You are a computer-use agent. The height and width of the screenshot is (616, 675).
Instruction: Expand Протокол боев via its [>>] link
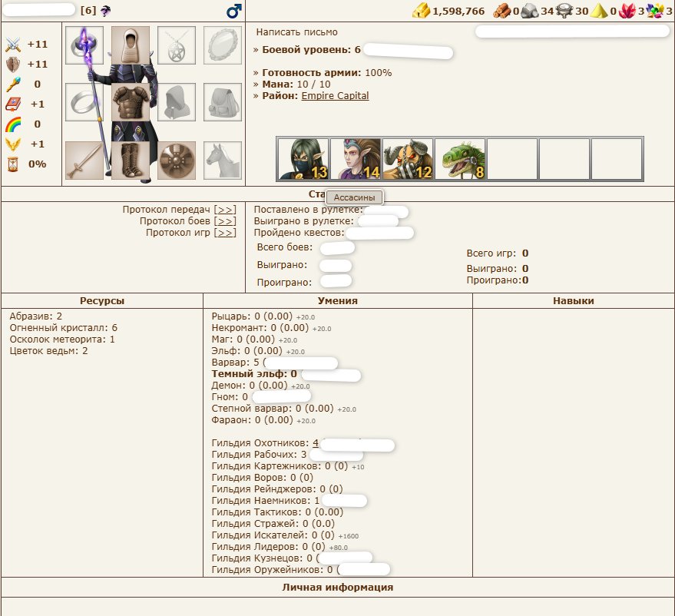coord(225,221)
